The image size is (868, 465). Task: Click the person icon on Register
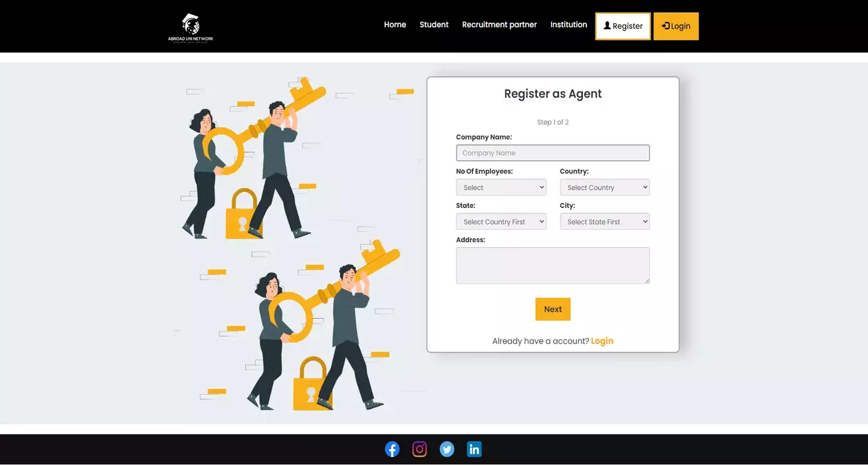[x=607, y=26]
